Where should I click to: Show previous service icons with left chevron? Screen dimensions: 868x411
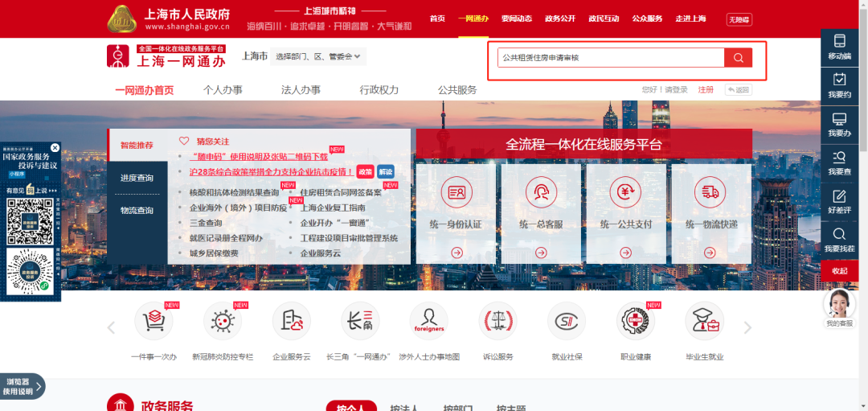tap(111, 327)
